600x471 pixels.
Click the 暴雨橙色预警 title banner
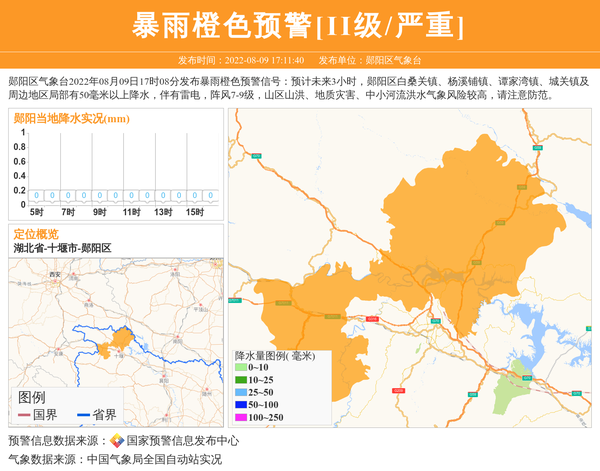[299, 25]
